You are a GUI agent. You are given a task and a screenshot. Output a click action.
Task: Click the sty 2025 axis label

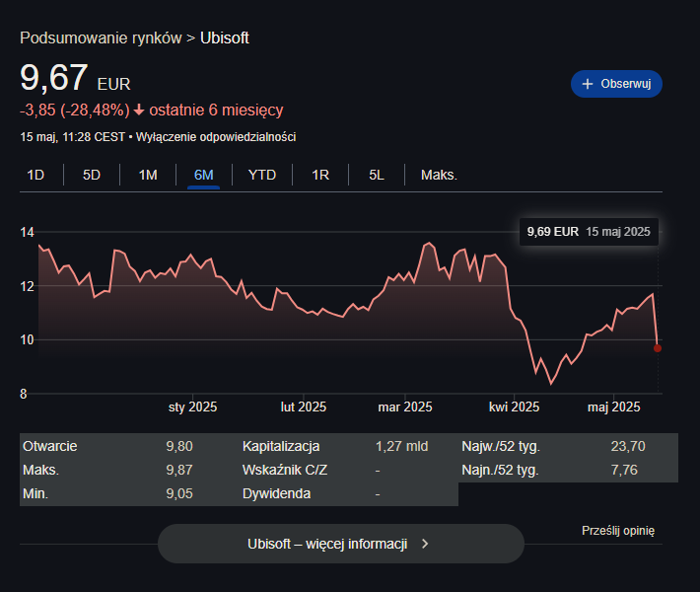[192, 407]
